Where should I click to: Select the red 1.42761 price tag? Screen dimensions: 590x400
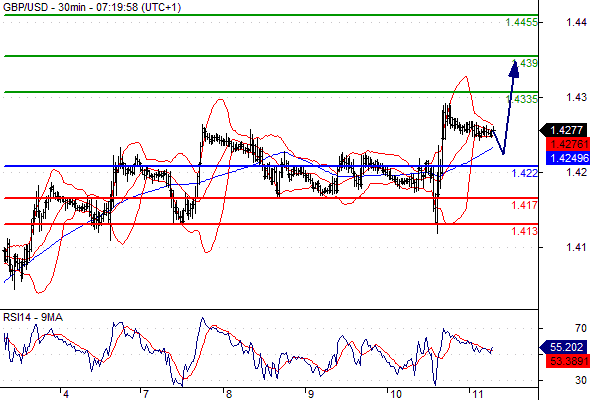coord(567,144)
